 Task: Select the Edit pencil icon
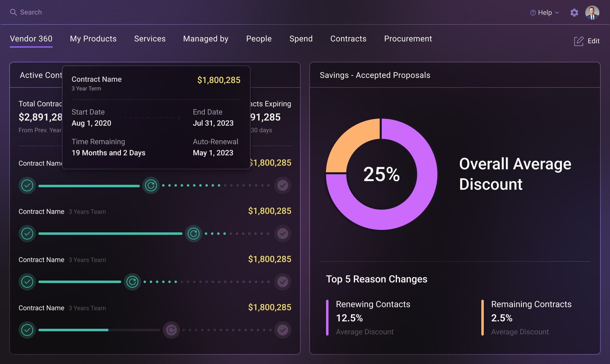(x=579, y=40)
